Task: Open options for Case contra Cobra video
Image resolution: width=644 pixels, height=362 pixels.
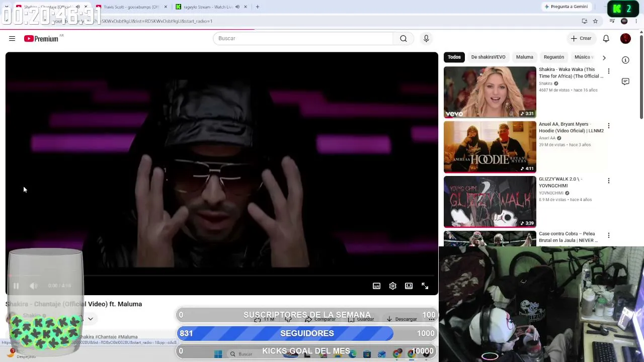Action: pos(609,236)
